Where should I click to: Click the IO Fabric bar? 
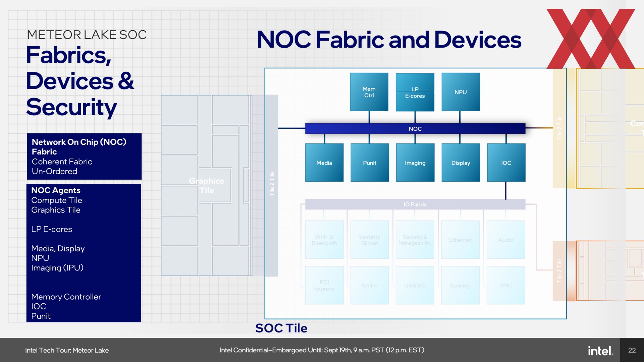click(x=415, y=204)
